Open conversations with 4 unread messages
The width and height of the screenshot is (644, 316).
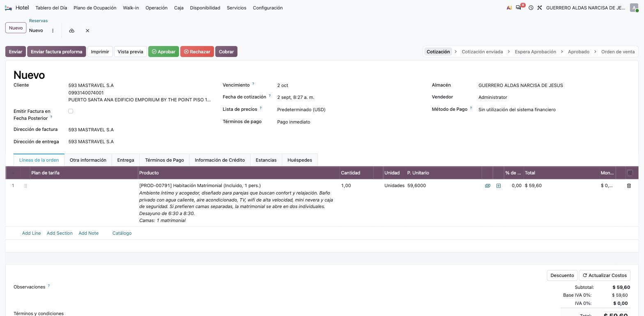coord(520,7)
